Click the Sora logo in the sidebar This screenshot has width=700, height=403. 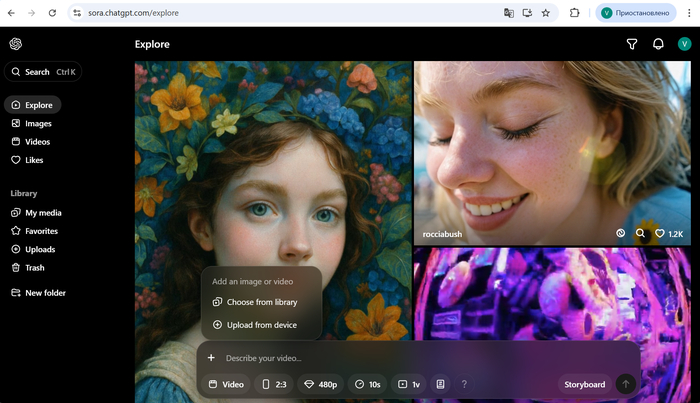[x=16, y=44]
